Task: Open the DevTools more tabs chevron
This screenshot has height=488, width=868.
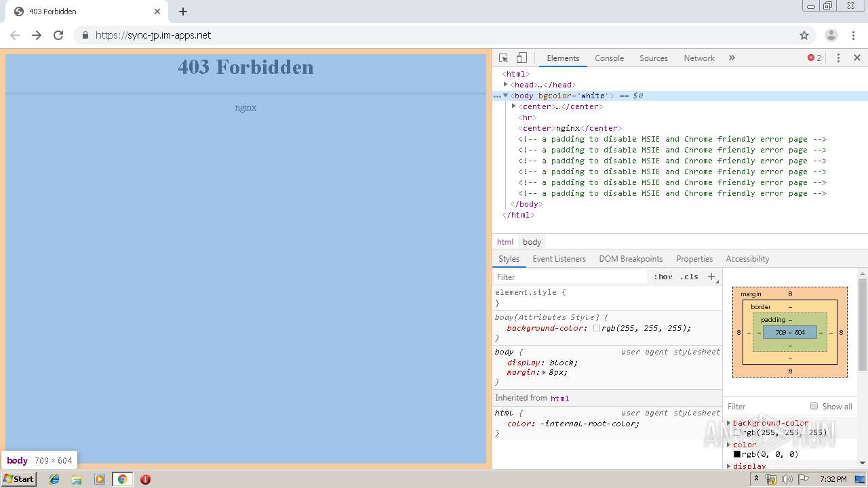Action: 732,58
